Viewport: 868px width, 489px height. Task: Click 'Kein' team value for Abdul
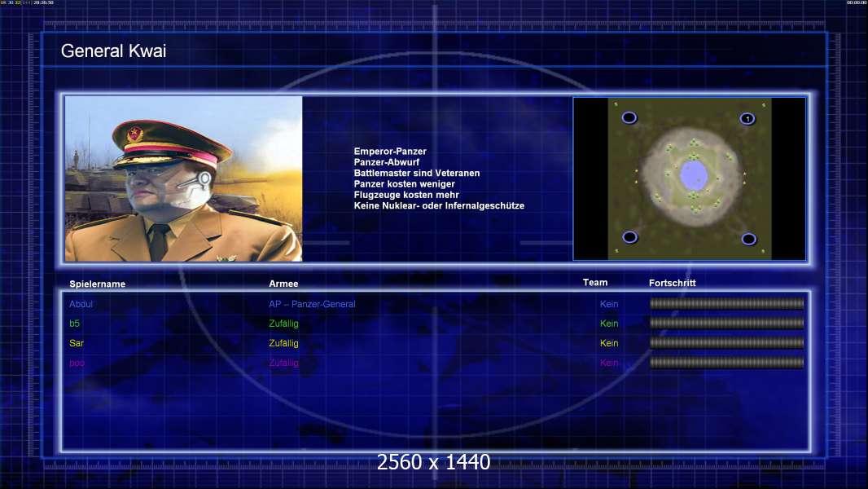609,304
